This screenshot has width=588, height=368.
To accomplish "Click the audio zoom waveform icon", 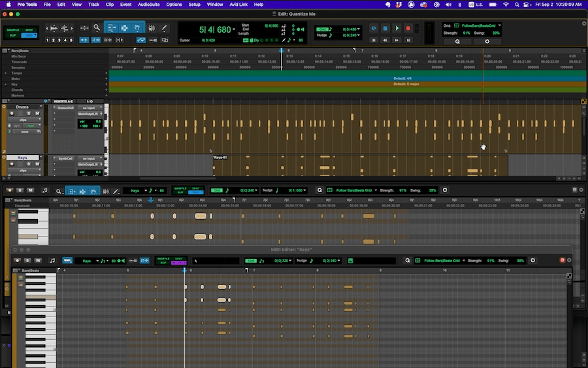I will pyautogui.click(x=54, y=28).
